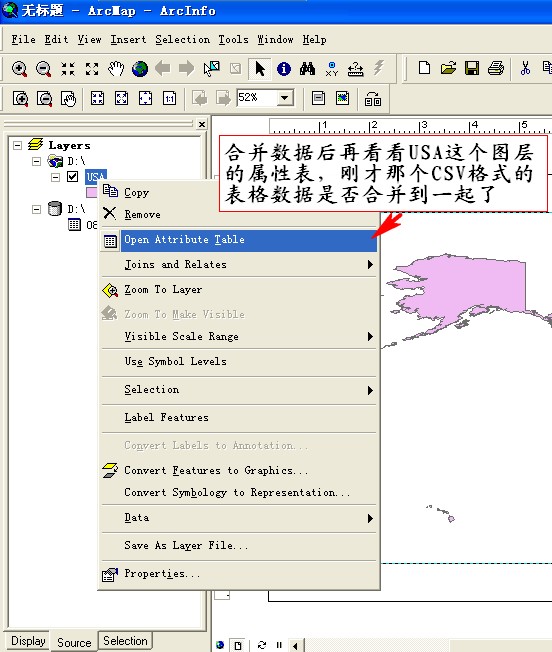Click the Full Extent globe icon

[140, 69]
